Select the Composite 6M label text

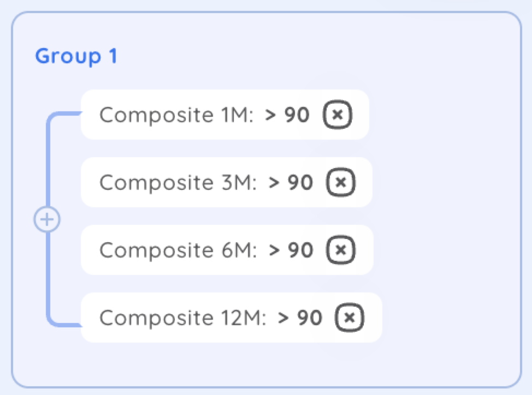(x=178, y=250)
